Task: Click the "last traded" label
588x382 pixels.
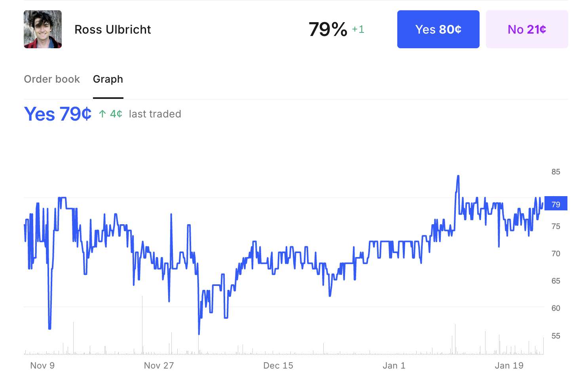Action: pyautogui.click(x=155, y=114)
